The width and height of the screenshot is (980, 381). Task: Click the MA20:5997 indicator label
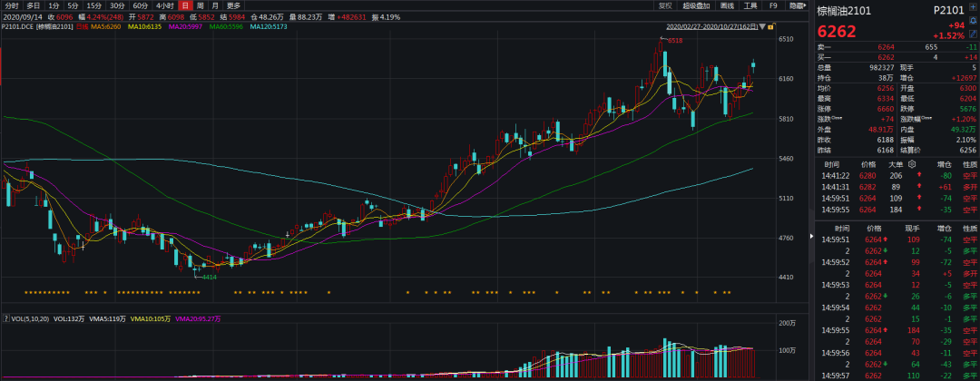pyautogui.click(x=187, y=27)
